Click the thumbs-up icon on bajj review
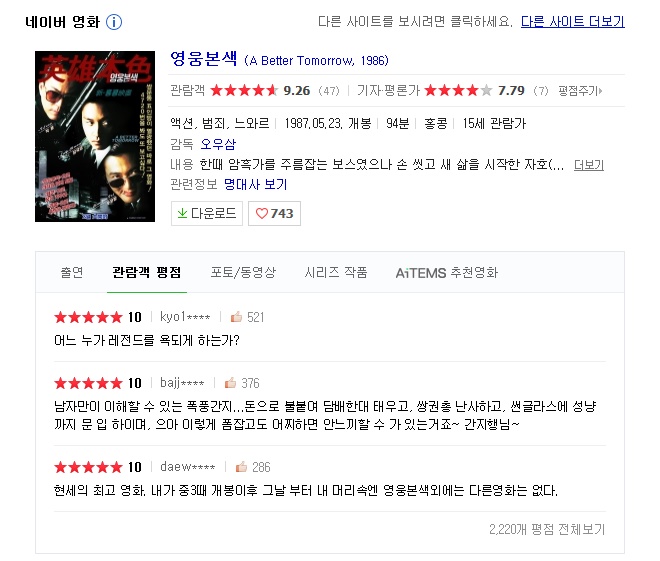This screenshot has width=660, height=561. [x=230, y=383]
